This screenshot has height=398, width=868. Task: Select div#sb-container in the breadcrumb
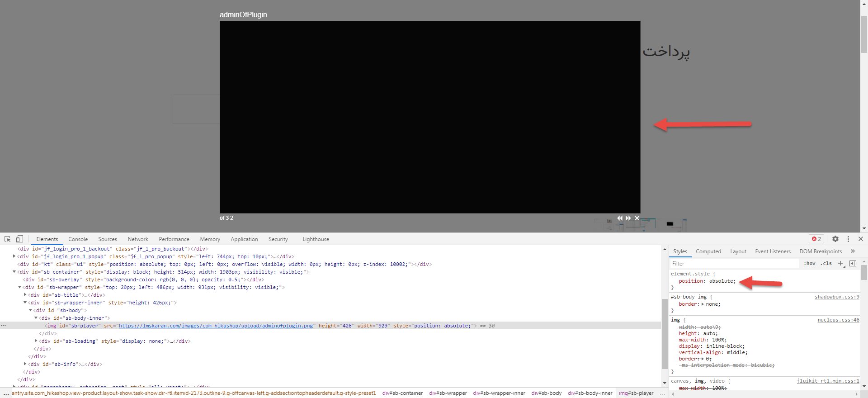pyautogui.click(x=402, y=393)
